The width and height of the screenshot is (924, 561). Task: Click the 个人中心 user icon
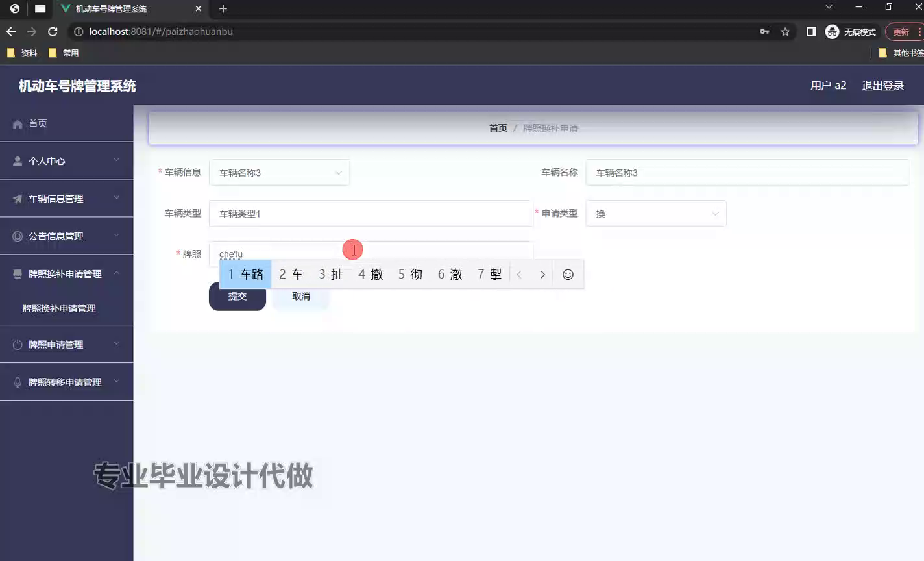coord(18,161)
